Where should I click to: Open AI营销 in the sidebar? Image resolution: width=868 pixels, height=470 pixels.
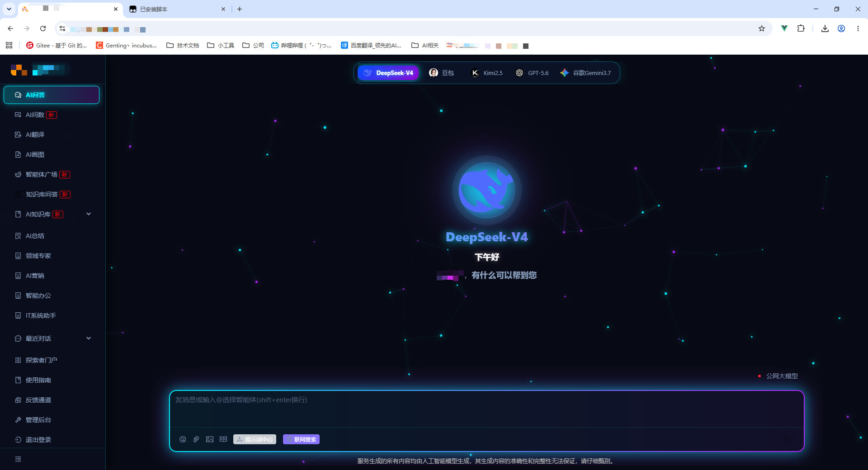(52, 276)
